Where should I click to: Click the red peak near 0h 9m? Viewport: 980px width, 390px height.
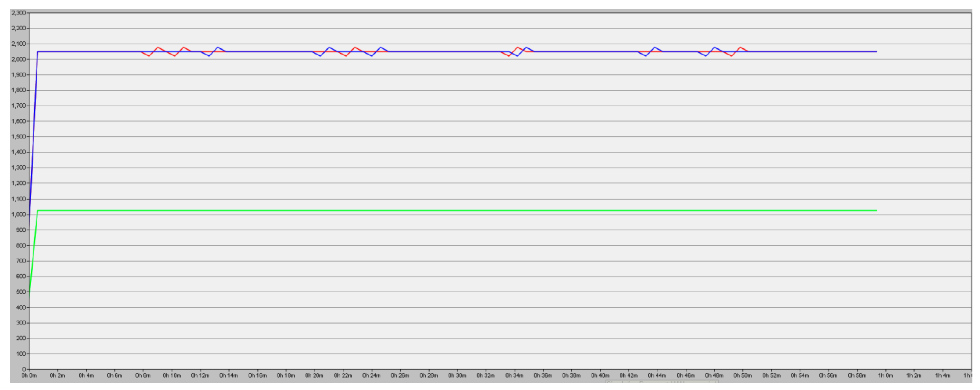pos(158,48)
